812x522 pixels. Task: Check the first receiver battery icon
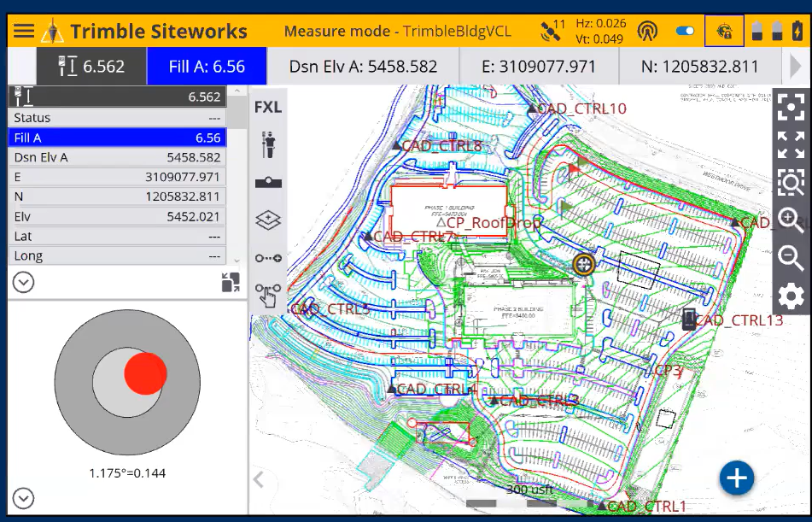tap(757, 31)
